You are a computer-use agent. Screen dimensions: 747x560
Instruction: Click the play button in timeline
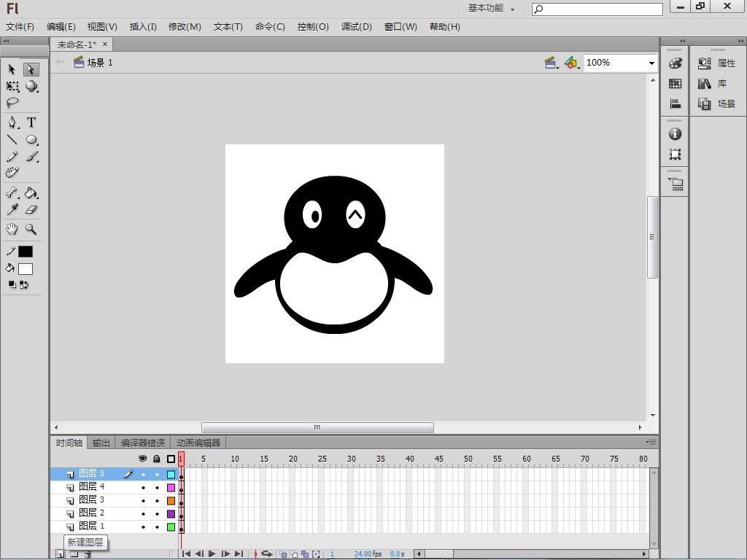click(x=212, y=554)
